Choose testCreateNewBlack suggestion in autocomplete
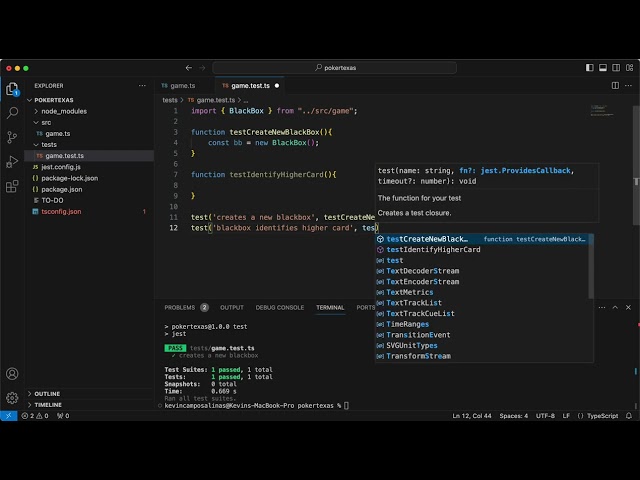Screen dimensions: 640x480 482,239
